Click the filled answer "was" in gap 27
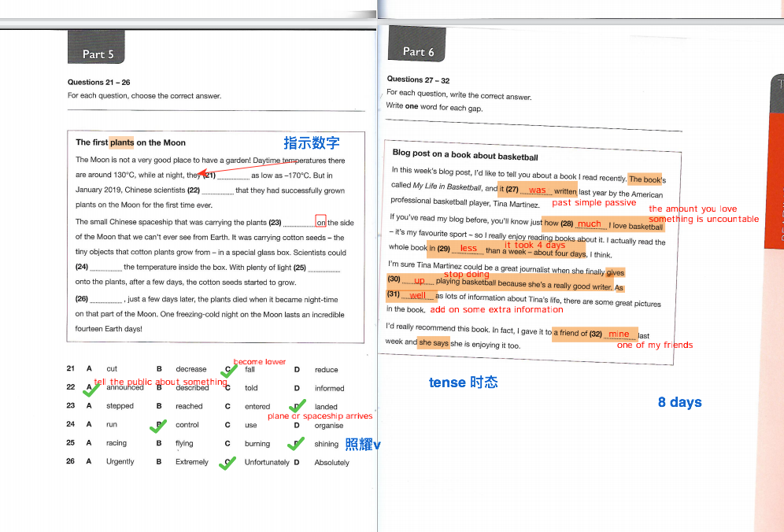 tap(537, 190)
